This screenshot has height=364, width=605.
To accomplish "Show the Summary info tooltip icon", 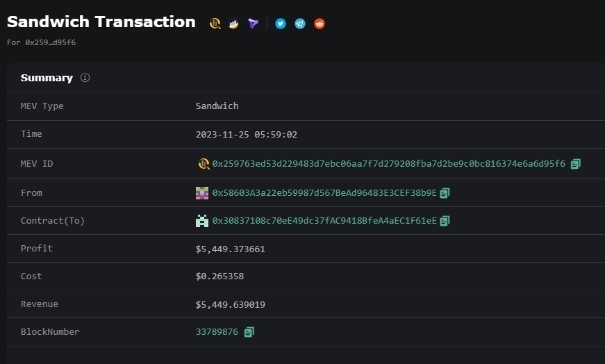I will [x=85, y=78].
